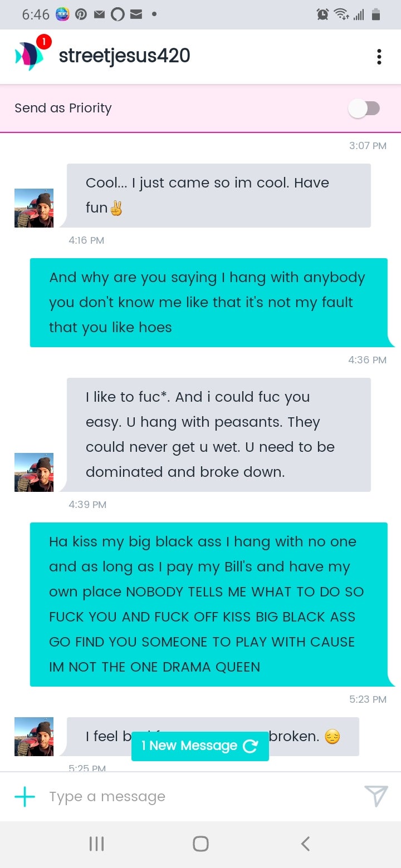The image size is (401, 868).
Task: Tap the alarm icon in status bar
Action: tap(322, 15)
